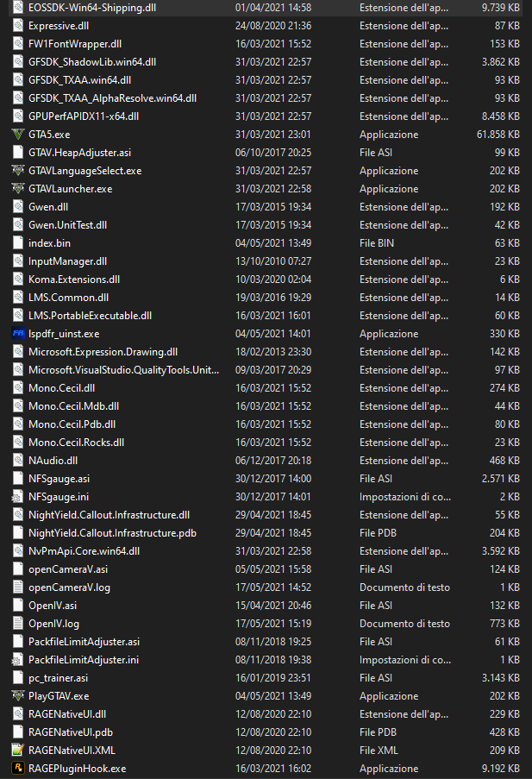The height and width of the screenshot is (779, 532).
Task: Click the GTAVLauncher.exe file icon
Action: [18, 189]
